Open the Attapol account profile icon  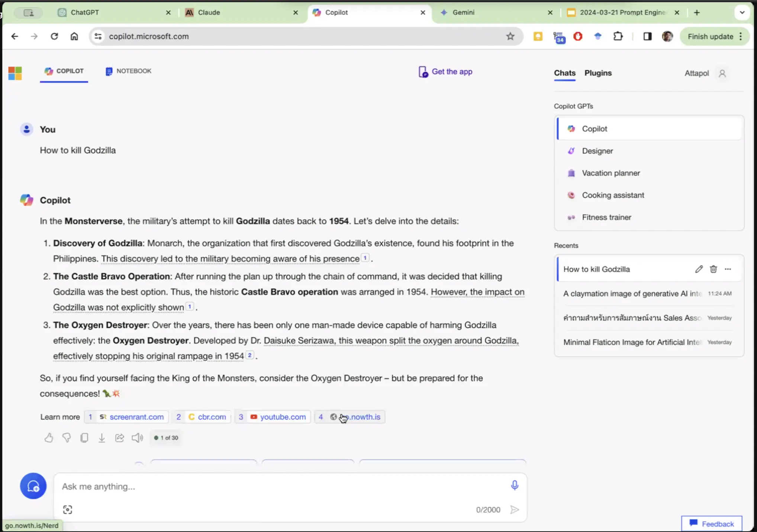point(722,73)
